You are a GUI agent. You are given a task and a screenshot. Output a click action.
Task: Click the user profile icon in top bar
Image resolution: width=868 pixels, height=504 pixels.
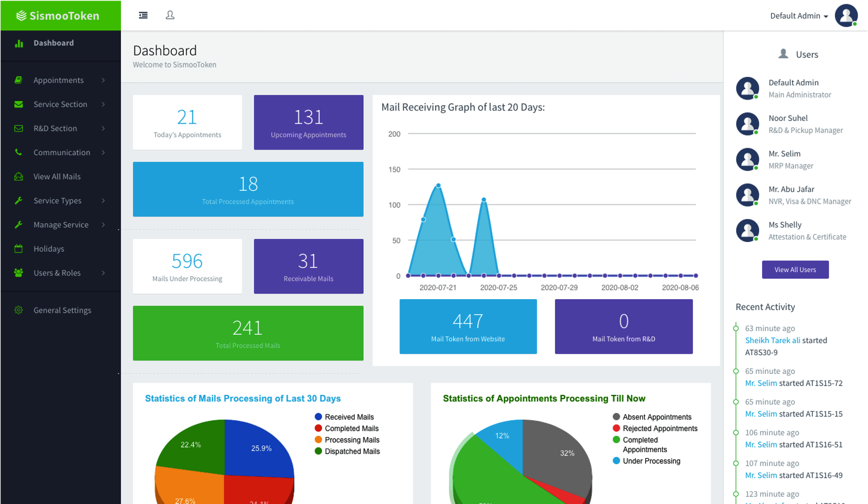pos(170,15)
